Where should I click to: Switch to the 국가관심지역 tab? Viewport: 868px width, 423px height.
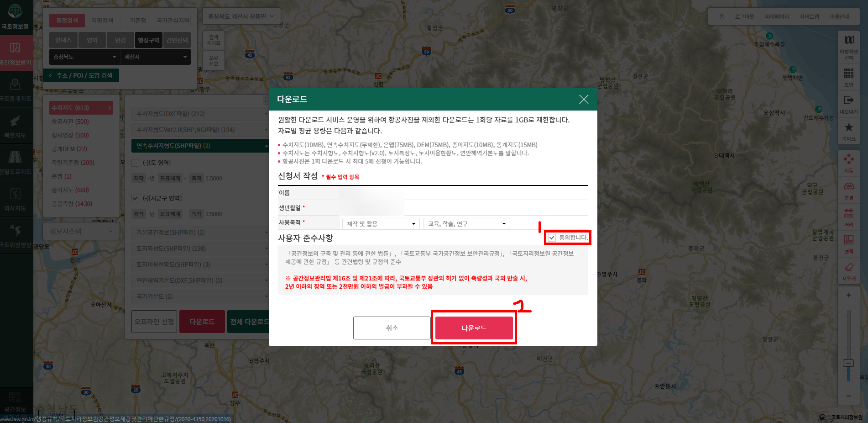173,21
